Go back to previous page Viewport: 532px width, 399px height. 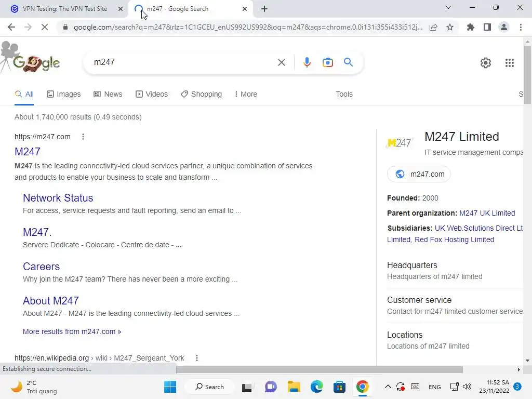(11, 27)
